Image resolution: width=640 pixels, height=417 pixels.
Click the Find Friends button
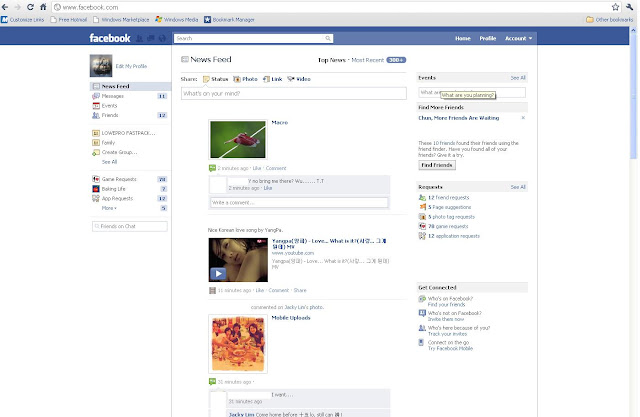tap(437, 165)
